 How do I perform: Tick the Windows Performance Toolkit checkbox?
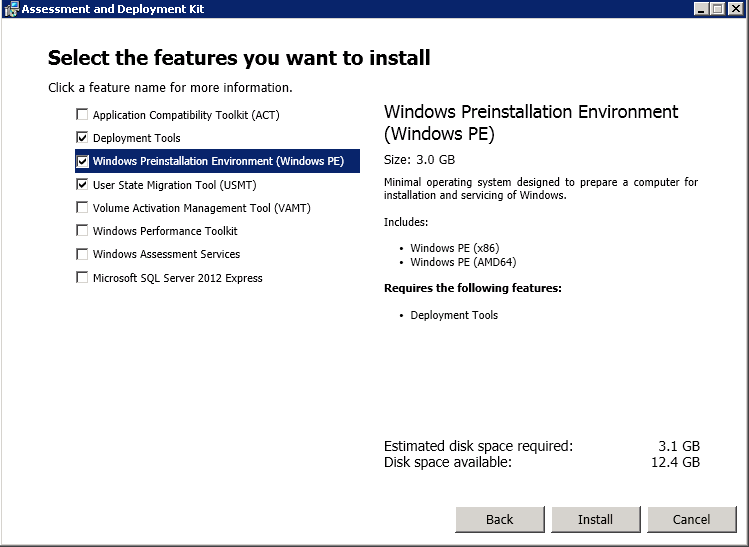[x=82, y=231]
